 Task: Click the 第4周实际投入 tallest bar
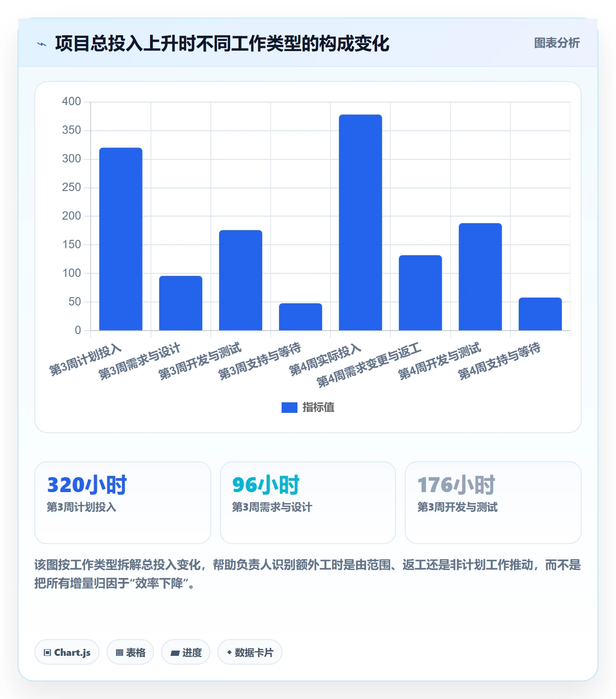360,223
